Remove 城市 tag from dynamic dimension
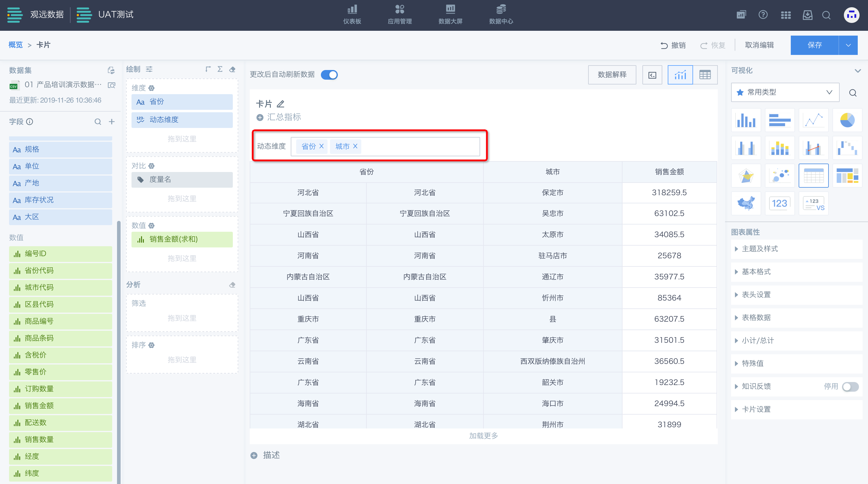Image resolution: width=868 pixels, height=484 pixels. click(355, 146)
